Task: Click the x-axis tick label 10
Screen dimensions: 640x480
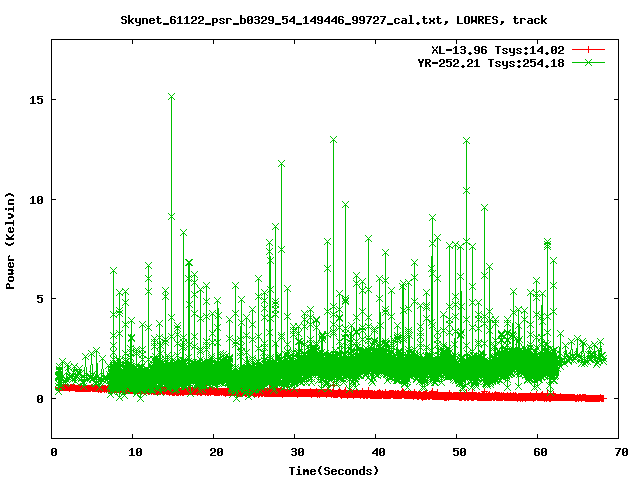Action: click(135, 452)
